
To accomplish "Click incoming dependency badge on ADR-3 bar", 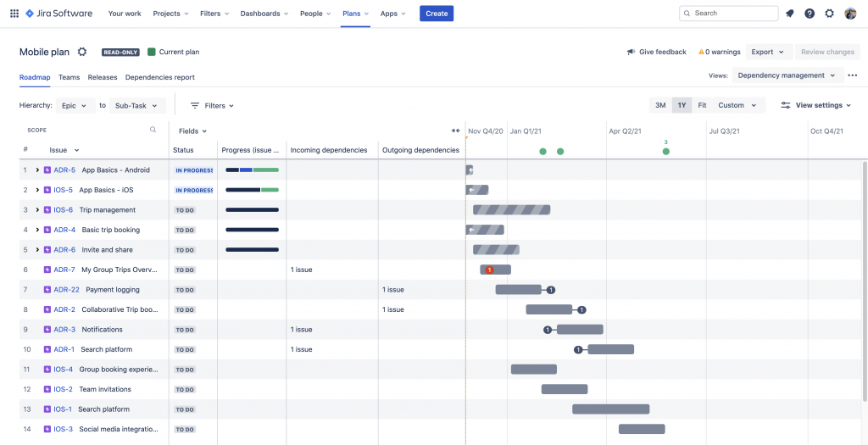I will click(x=548, y=330).
